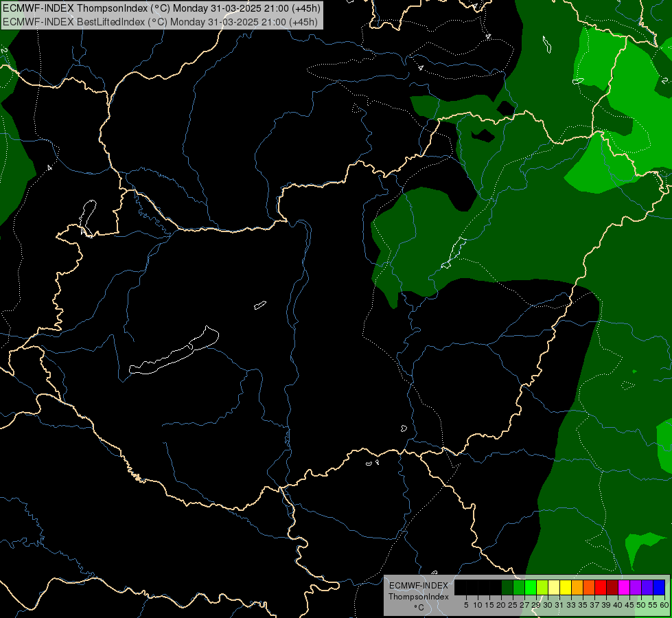Click the legend scale value '50'
The height and width of the screenshot is (618, 672).
pos(641,605)
